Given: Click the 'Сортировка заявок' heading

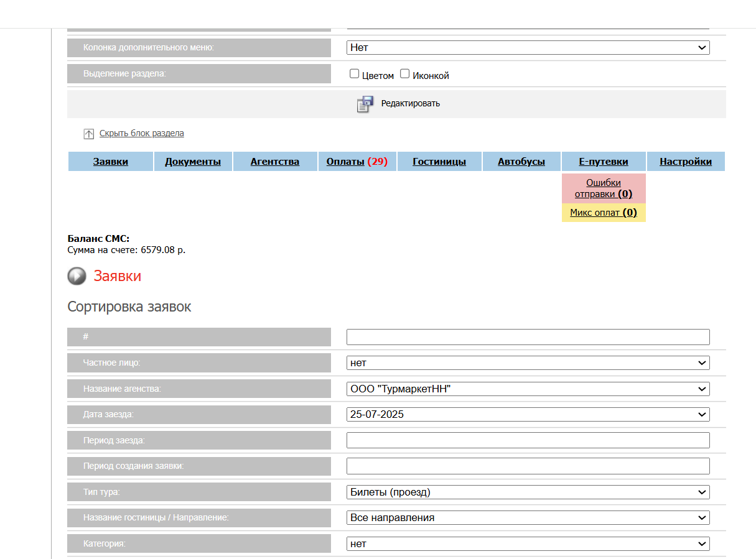Looking at the screenshot, I should 129,307.
